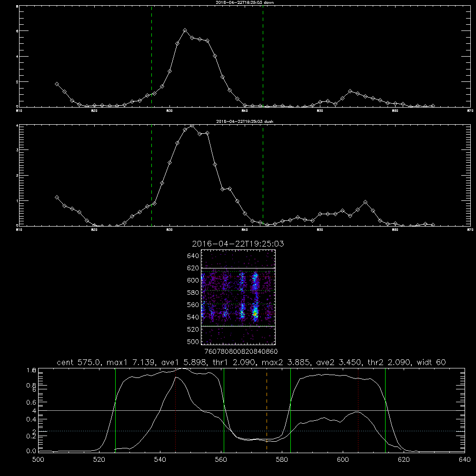
Task: Click the x-axis label '580' of bottom profile plot
Action: click(282, 460)
